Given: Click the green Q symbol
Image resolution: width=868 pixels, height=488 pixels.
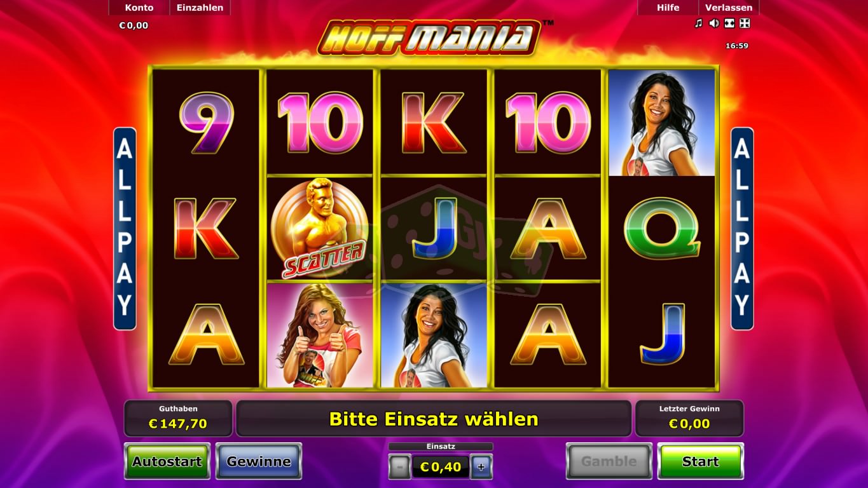Looking at the screenshot, I should pos(661,228).
